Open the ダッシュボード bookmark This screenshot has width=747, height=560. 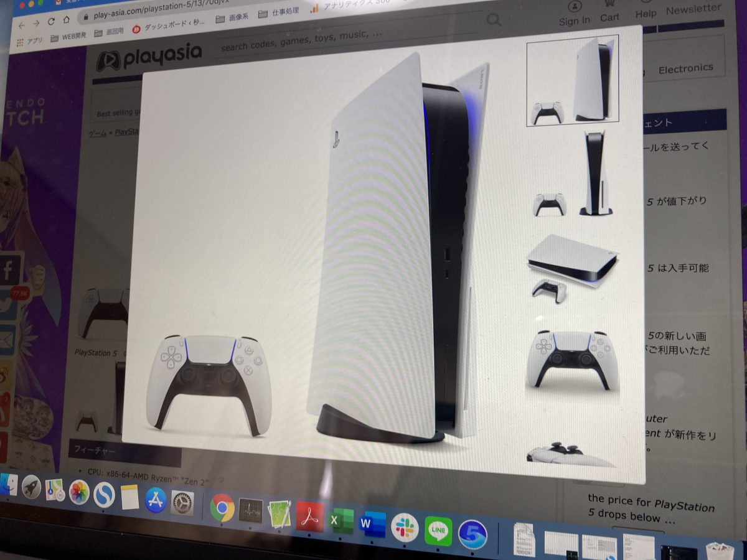[x=169, y=27]
